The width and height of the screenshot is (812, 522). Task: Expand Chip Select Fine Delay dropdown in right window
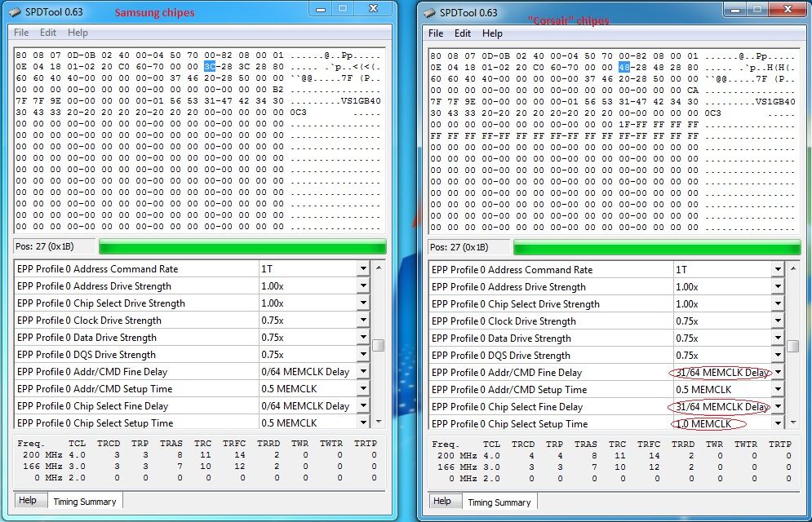778,405
